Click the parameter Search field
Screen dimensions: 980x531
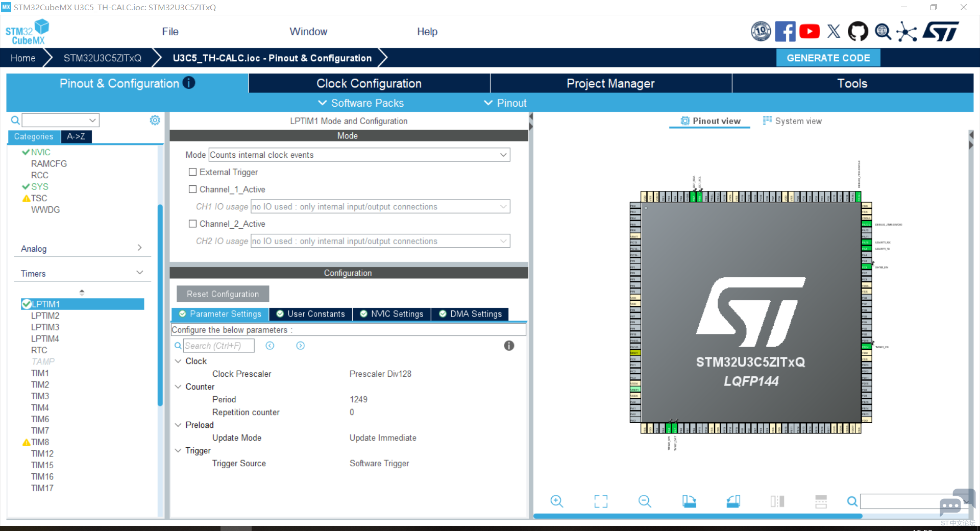tap(218, 346)
